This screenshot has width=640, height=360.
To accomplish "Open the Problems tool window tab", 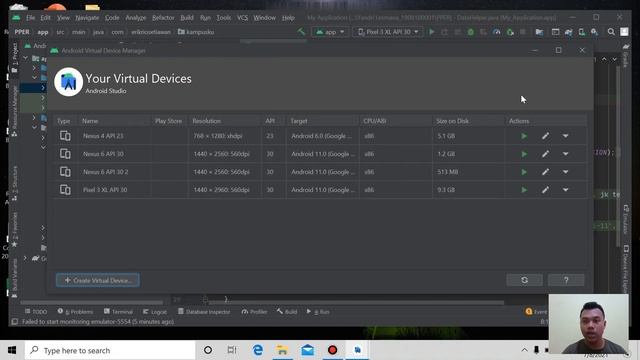I will (76, 311).
